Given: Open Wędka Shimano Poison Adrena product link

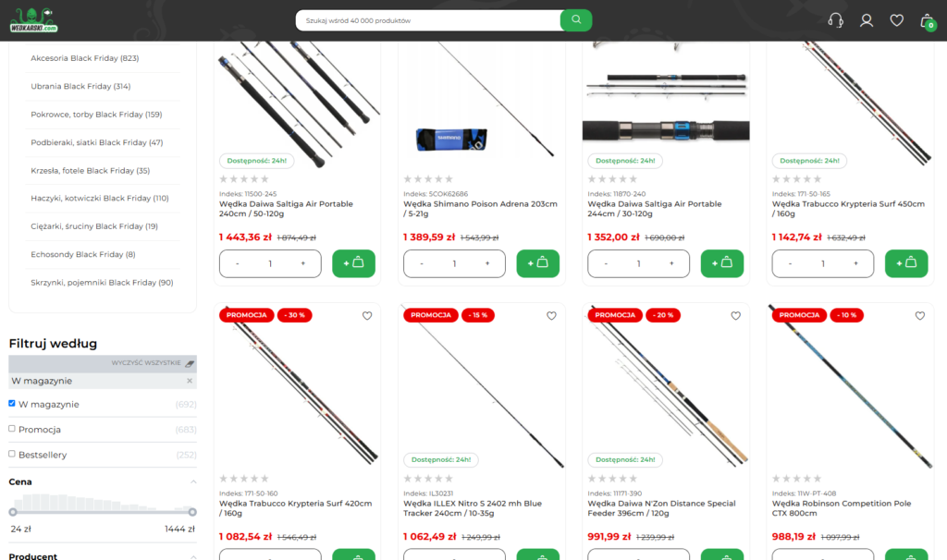Looking at the screenshot, I should [x=480, y=209].
